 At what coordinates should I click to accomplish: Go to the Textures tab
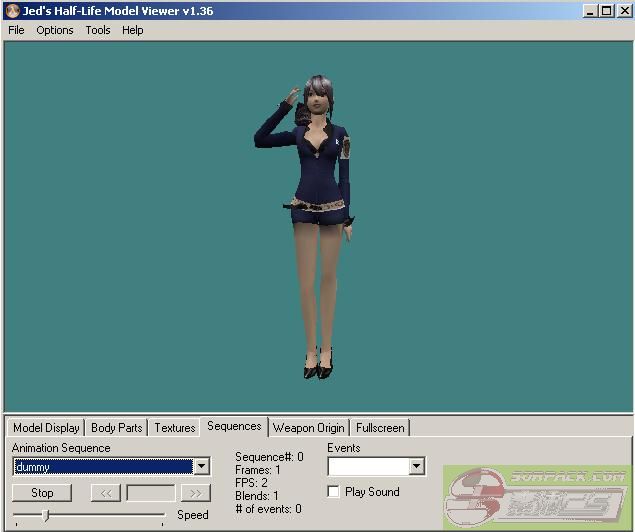pos(175,428)
